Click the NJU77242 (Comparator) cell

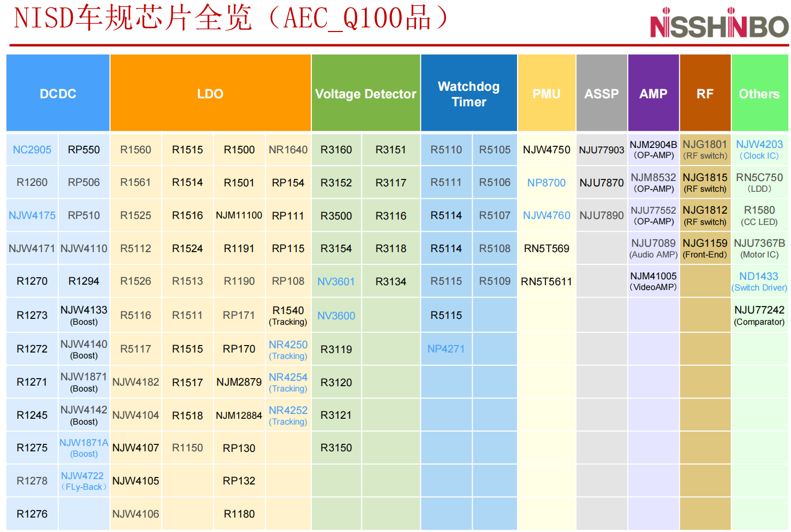(x=759, y=315)
